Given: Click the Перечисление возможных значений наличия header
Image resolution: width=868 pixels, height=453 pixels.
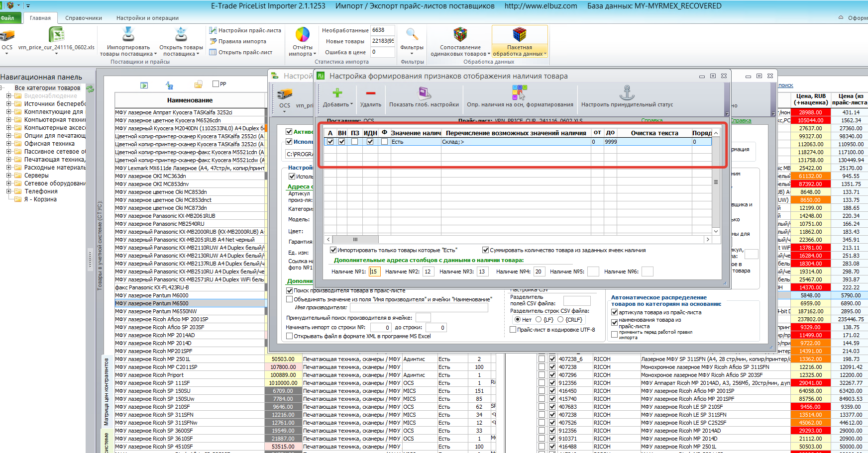Looking at the screenshot, I should coord(516,133).
